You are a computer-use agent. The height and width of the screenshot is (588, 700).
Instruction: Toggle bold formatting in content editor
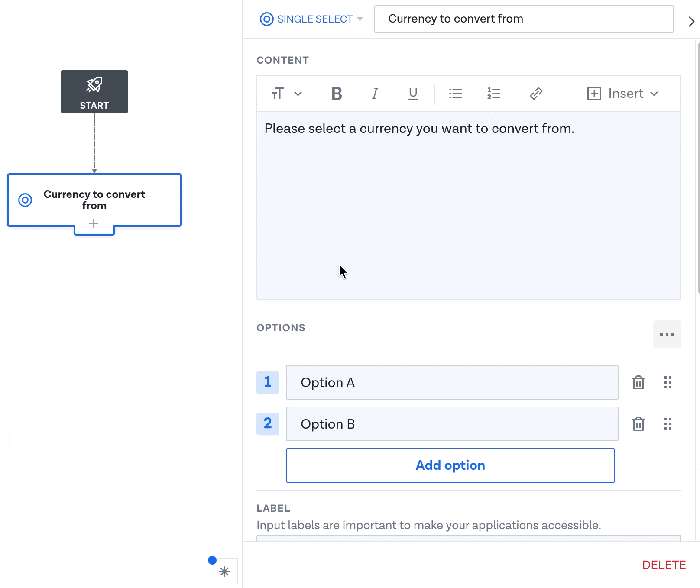pos(337,94)
